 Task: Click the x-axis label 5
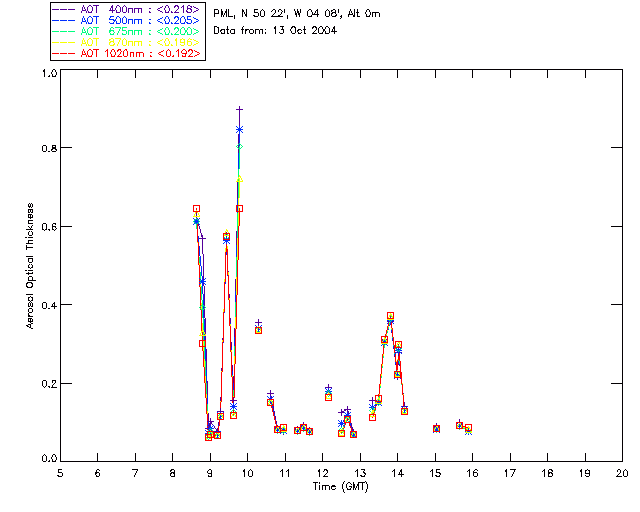[x=60, y=473]
